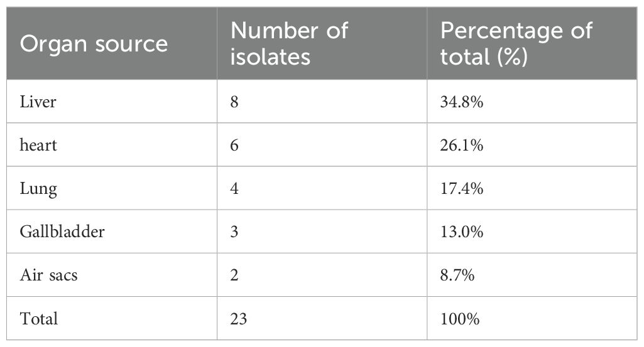Screen dimensions: 644x347
Task: Click the 'Gallbladder' organ cell
Action: coord(62,231)
